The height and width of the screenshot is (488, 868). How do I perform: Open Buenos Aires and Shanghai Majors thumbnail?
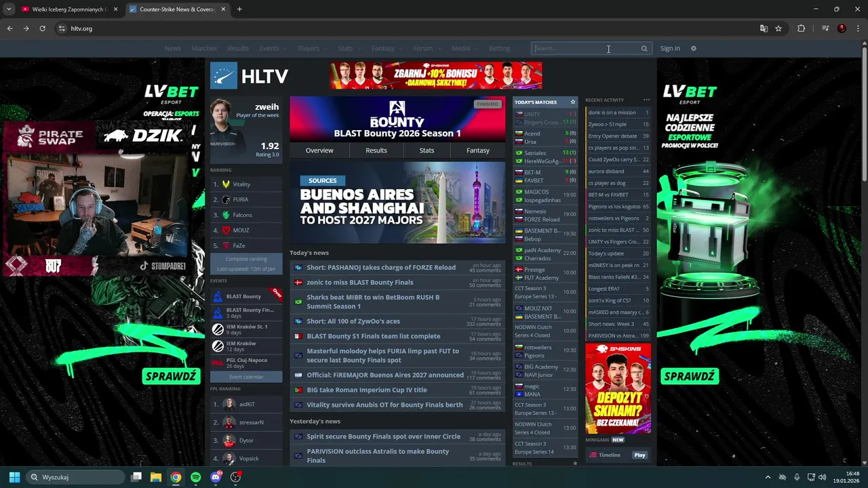point(397,202)
